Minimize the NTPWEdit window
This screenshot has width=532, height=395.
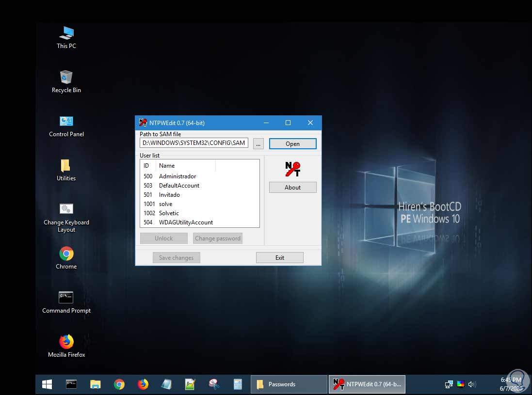coord(266,123)
